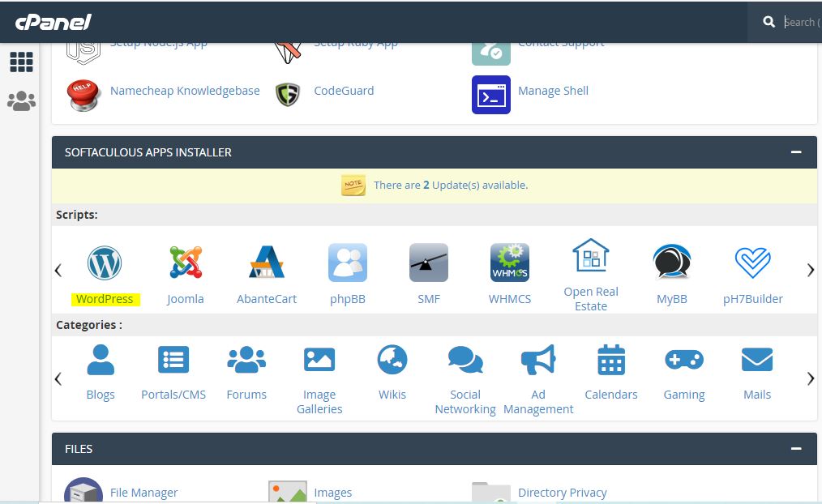This screenshot has width=822, height=504.
Task: Click the SMF script icon
Action: point(429,263)
